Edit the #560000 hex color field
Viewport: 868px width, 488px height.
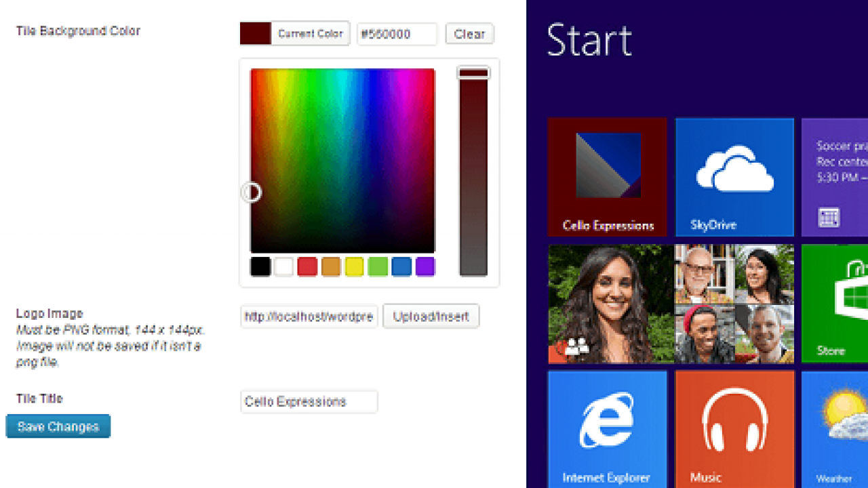(x=397, y=34)
